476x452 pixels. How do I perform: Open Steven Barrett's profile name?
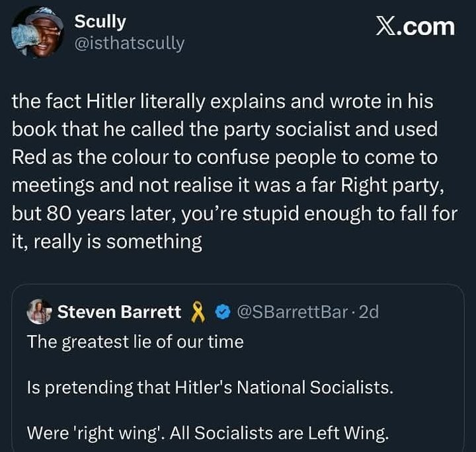coord(119,312)
